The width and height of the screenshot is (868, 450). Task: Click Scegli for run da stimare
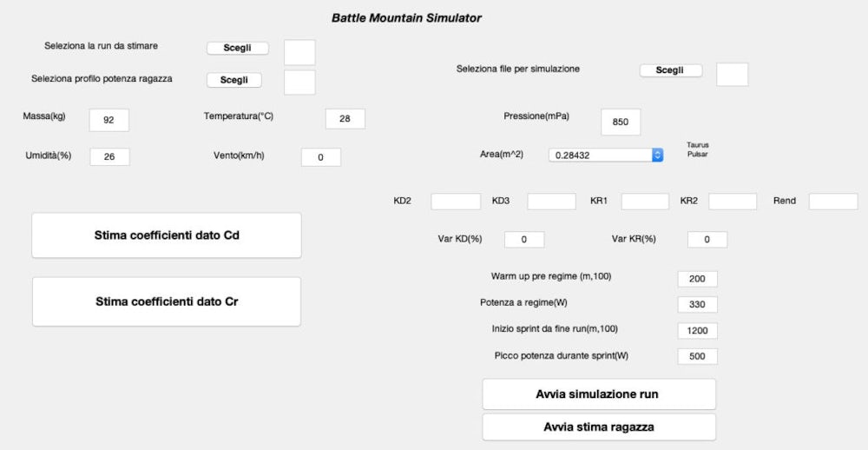238,49
